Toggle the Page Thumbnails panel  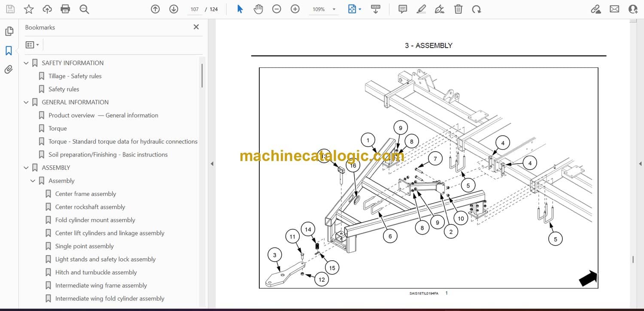tap(9, 31)
